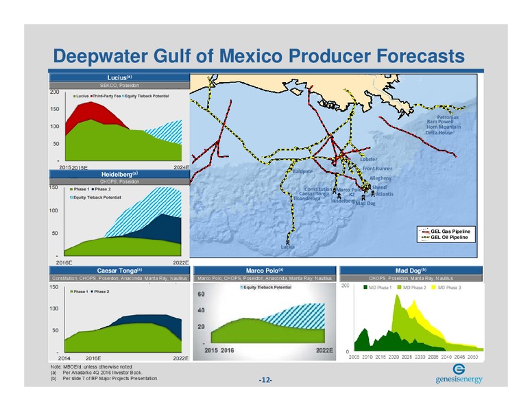Click the Equity Tieback Potential legend in the Marco Polo chart

coord(266,287)
